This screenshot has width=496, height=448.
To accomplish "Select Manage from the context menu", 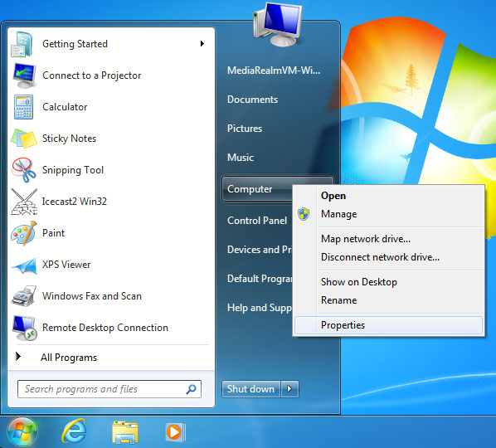I will 388,214.
